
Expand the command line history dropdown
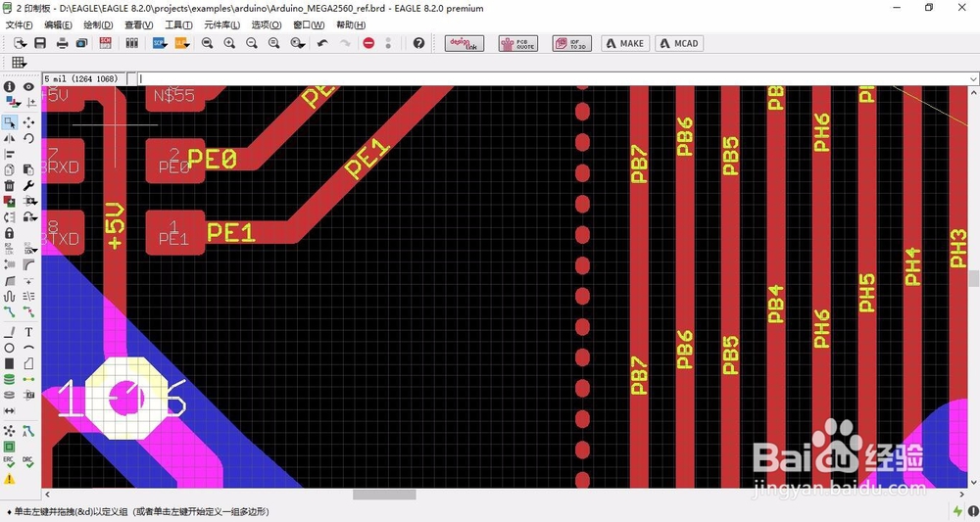[x=973, y=79]
